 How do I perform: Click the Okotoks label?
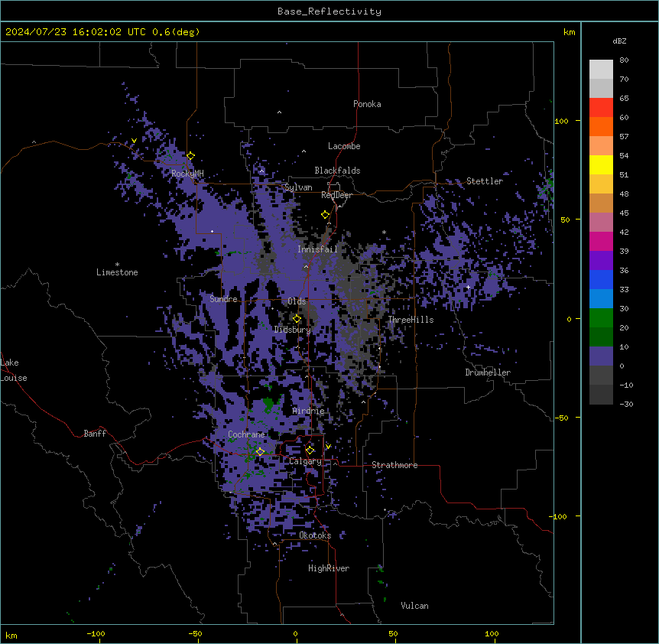315,535
